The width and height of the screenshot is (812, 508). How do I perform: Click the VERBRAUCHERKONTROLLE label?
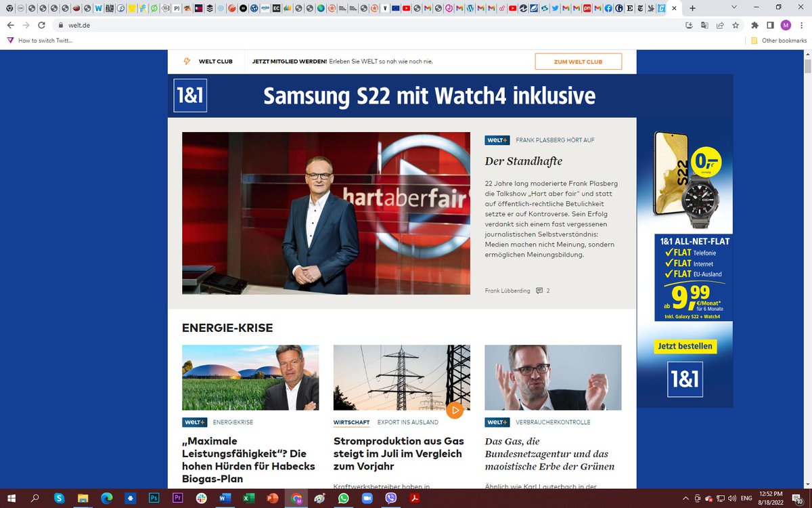553,422
